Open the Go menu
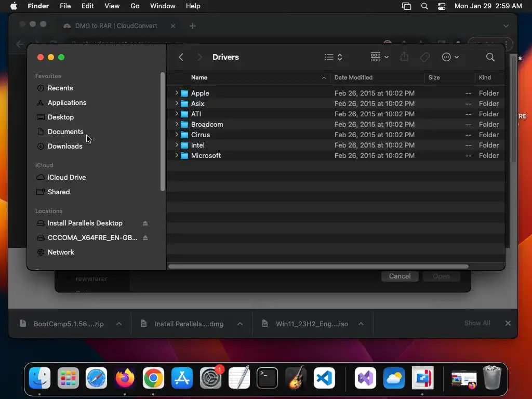 (135, 6)
